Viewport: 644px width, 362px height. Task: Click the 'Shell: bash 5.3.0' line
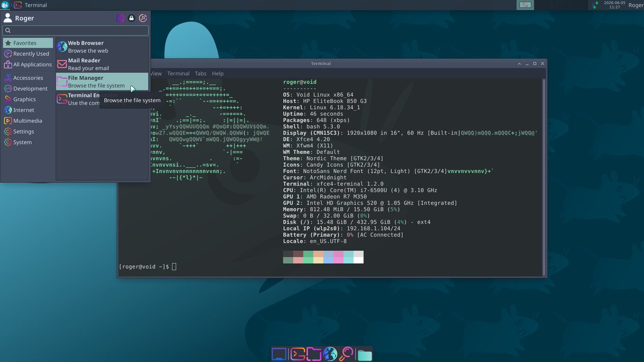tap(312, 127)
